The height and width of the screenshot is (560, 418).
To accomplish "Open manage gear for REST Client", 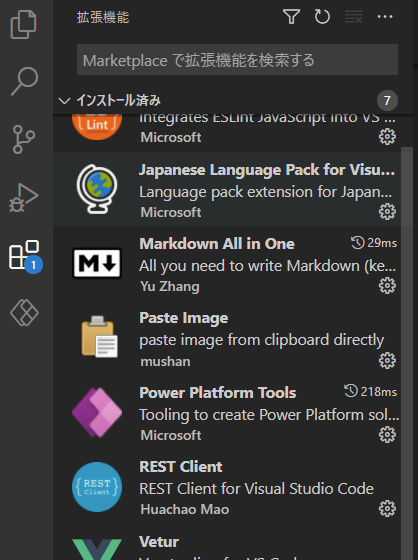I will (387, 509).
